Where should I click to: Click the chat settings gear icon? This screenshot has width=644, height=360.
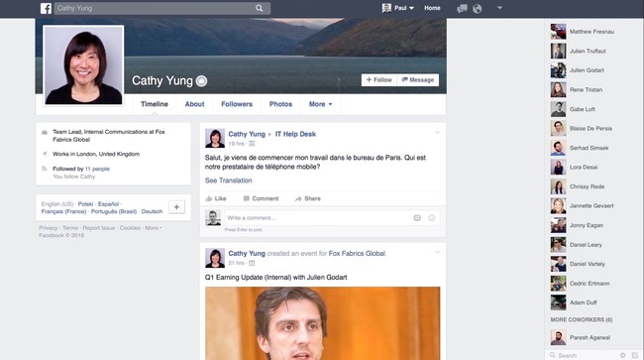pos(622,355)
